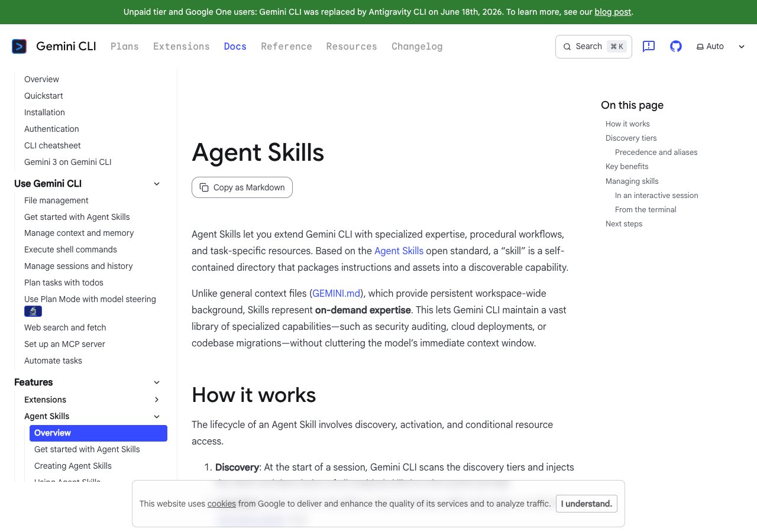Image resolution: width=757 pixels, height=532 pixels.
Task: Open the Extensions top navigation item
Action: (182, 46)
